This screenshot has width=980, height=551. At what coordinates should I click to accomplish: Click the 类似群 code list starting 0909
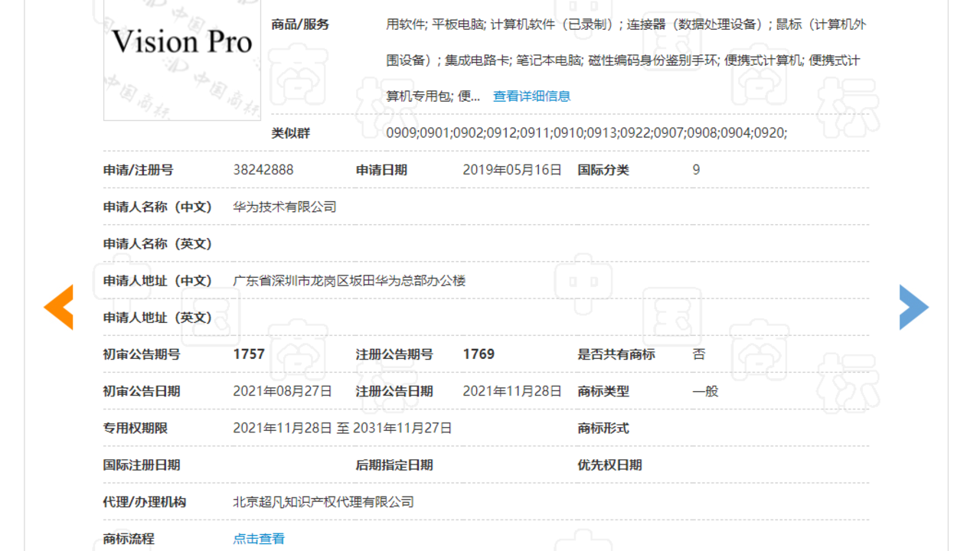tap(586, 133)
